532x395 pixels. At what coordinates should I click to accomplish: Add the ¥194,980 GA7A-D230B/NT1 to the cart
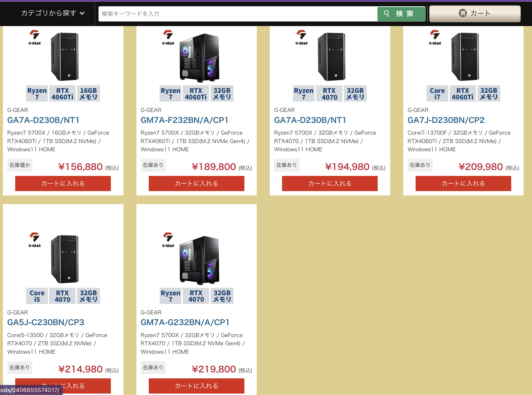[x=330, y=183]
